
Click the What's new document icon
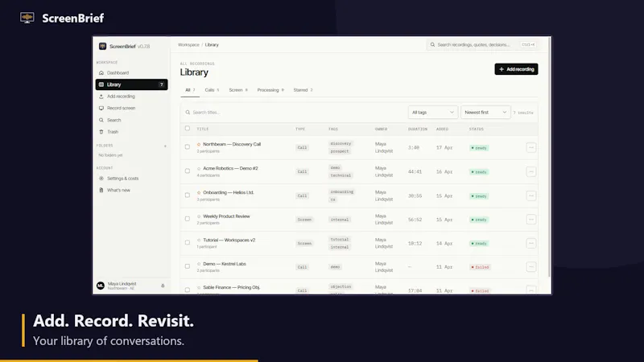(x=101, y=190)
